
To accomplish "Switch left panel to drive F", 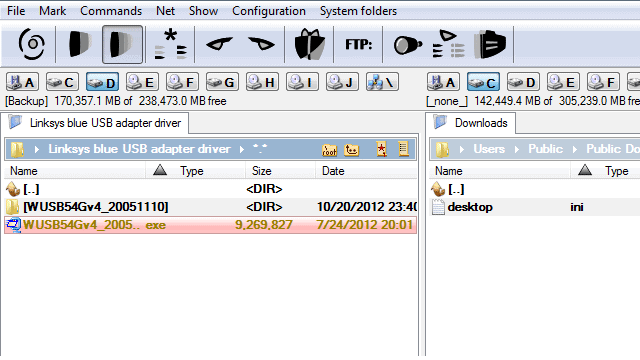I will (182, 82).
